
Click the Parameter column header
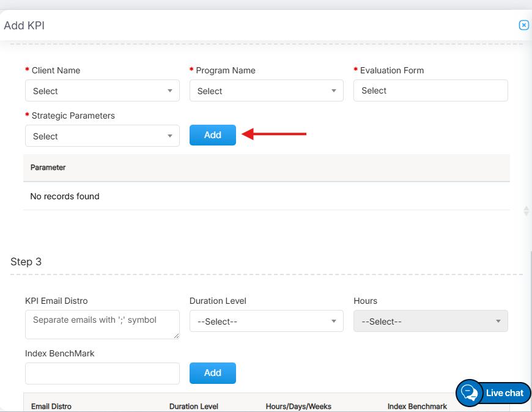coord(48,167)
